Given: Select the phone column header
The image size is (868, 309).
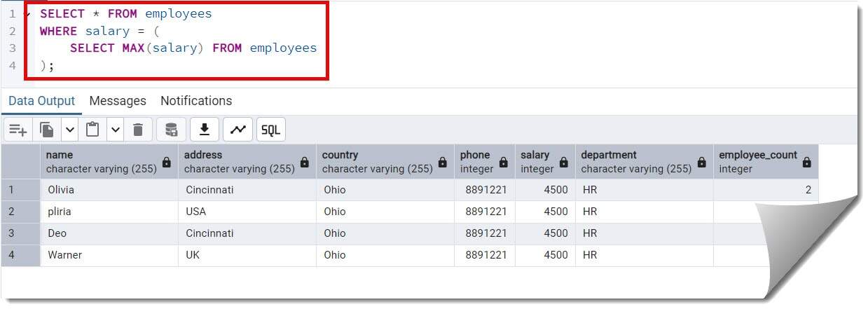Looking at the screenshot, I should pos(485,162).
